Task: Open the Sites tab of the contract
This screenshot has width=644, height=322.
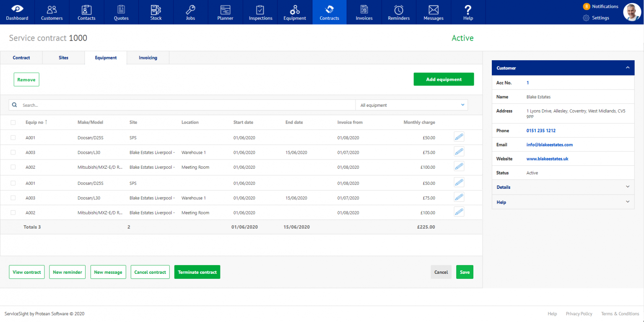Action: pos(63,57)
